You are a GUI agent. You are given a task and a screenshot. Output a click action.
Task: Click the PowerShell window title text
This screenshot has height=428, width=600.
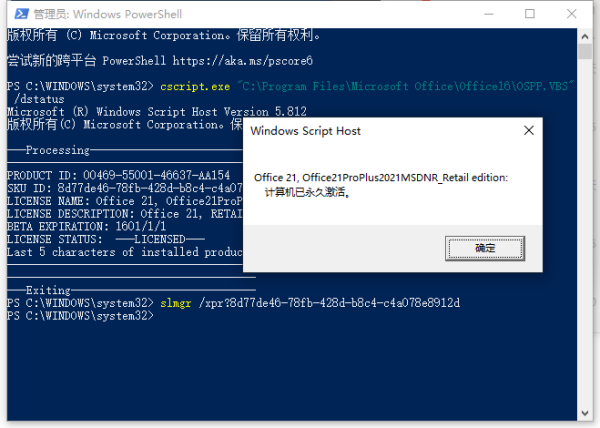90,14
